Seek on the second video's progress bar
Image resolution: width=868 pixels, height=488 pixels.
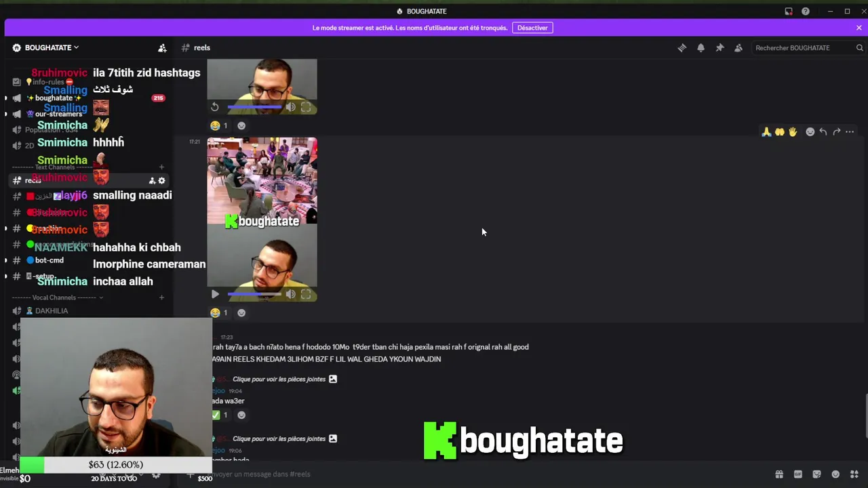[x=254, y=294]
